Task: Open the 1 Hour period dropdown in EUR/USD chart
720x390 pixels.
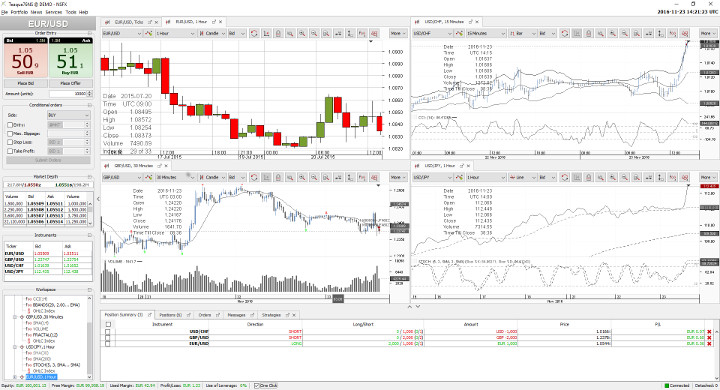Action: tap(175, 34)
